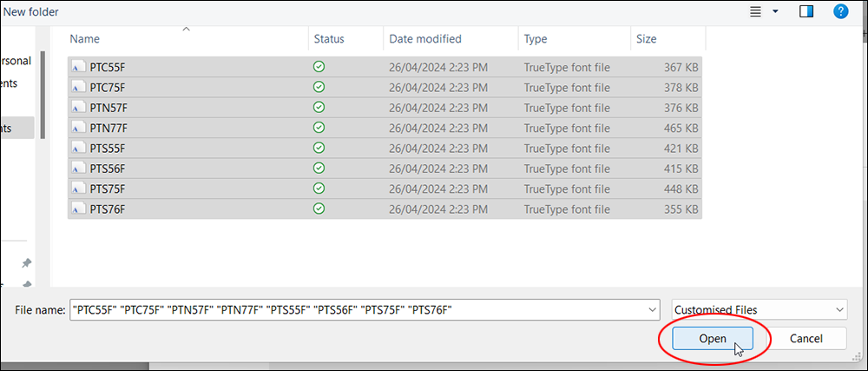The image size is (868, 371).
Task: Click the PTC75F file name text
Action: pyautogui.click(x=108, y=88)
